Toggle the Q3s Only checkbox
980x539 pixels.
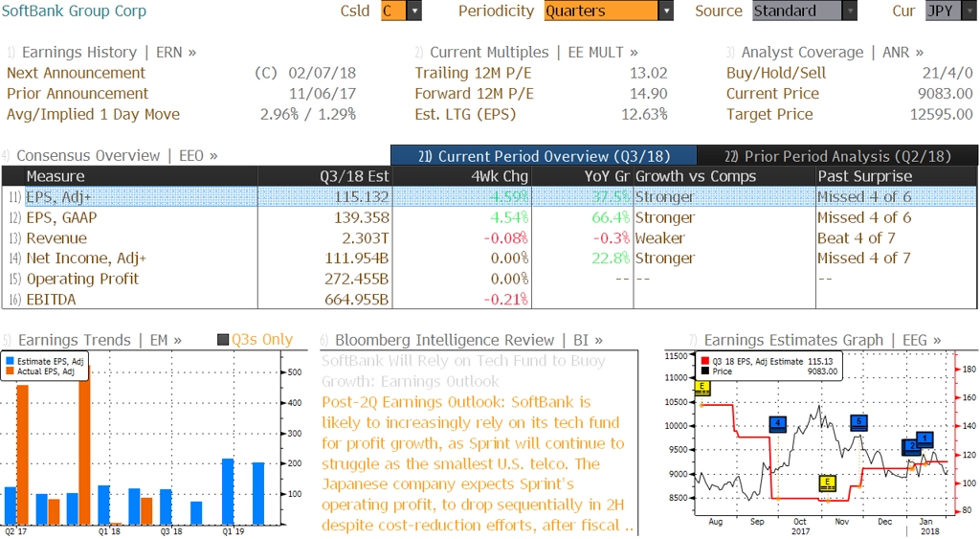coord(222,340)
